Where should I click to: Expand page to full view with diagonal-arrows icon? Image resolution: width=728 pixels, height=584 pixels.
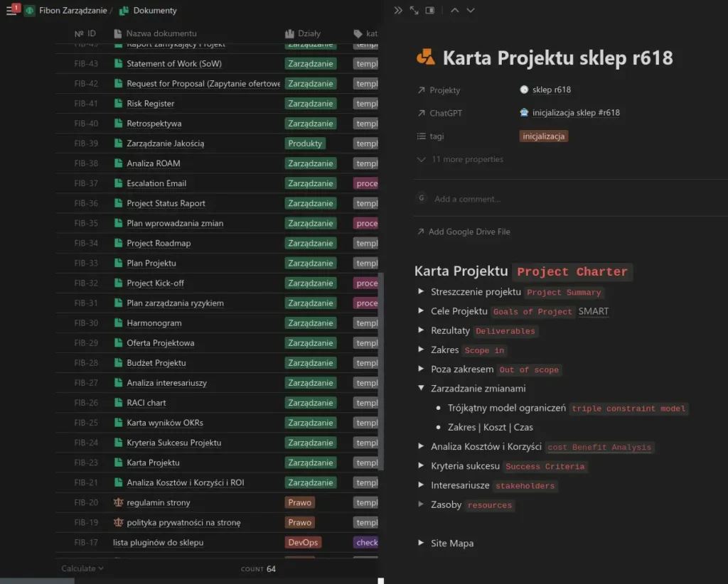click(414, 10)
